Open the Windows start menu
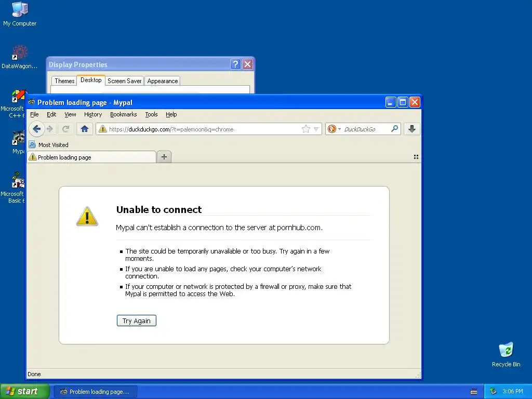This screenshot has width=532, height=399. click(x=24, y=392)
